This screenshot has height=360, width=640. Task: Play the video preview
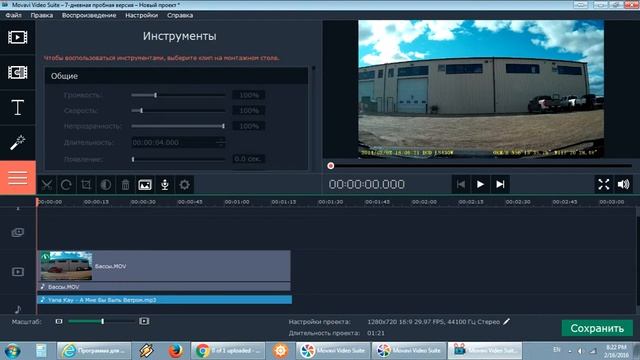[x=480, y=184]
